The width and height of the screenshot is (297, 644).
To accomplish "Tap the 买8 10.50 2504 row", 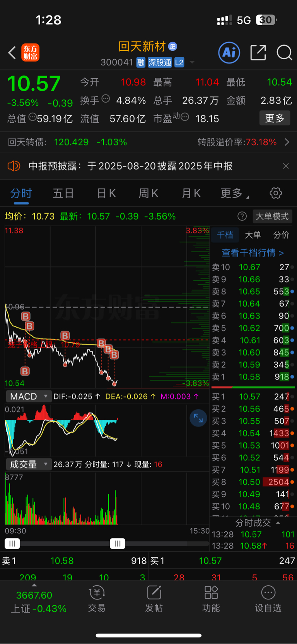I will [x=253, y=482].
